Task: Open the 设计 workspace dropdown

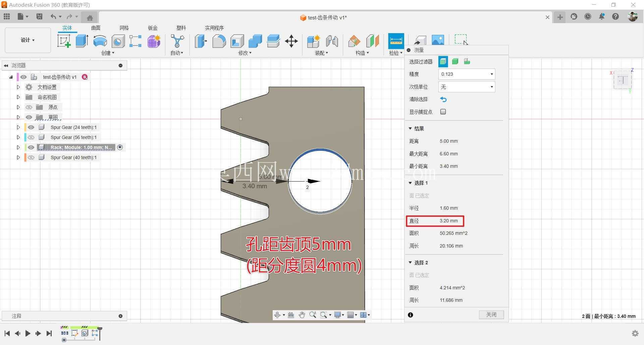Action: 28,40
